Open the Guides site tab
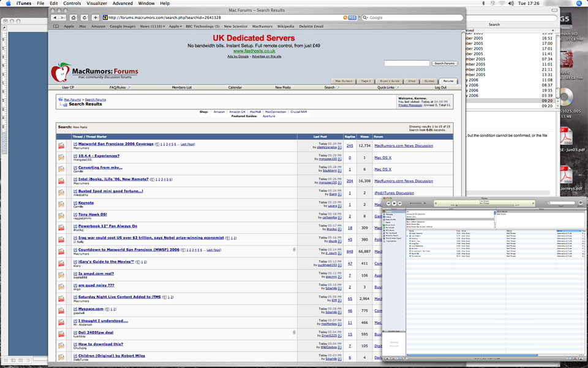Screen dimensions: 588x368 (429, 81)
